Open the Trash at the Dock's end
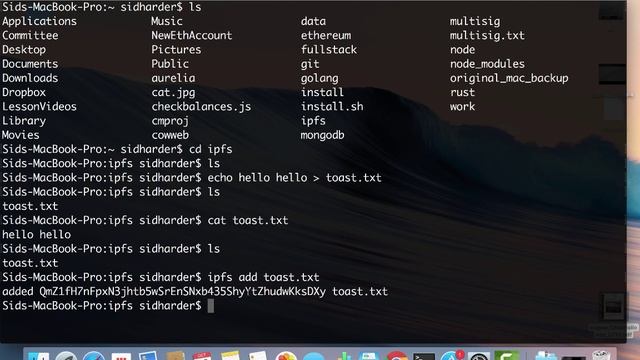The height and width of the screenshot is (360, 640). point(601,356)
